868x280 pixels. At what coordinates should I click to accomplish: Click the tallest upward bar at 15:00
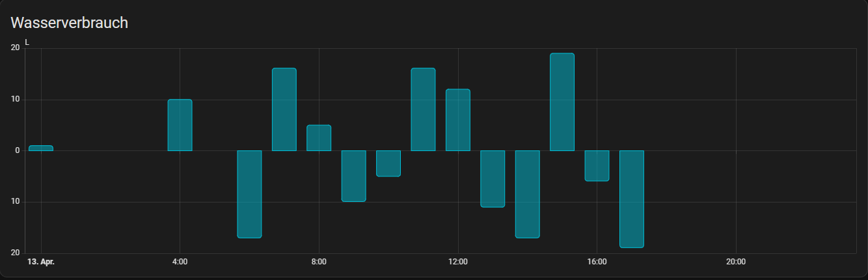pyautogui.click(x=562, y=102)
